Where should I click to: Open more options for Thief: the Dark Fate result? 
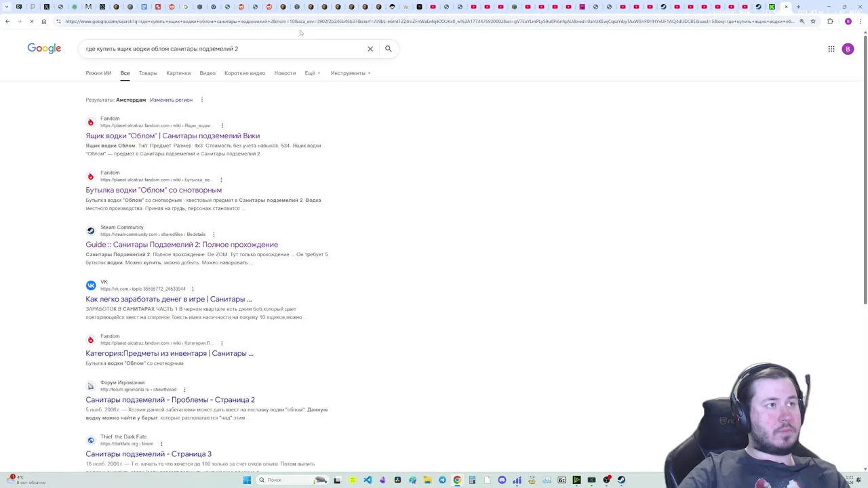[161, 444]
